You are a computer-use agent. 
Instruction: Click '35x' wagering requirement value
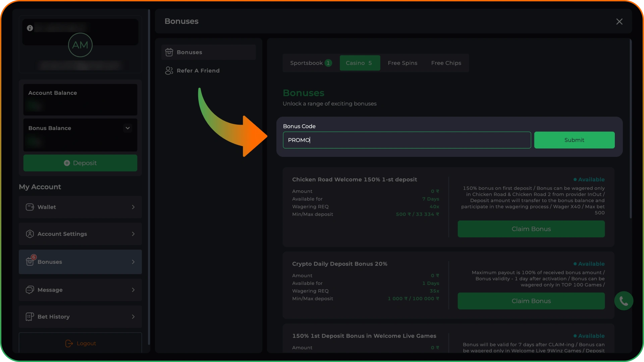tap(434, 291)
